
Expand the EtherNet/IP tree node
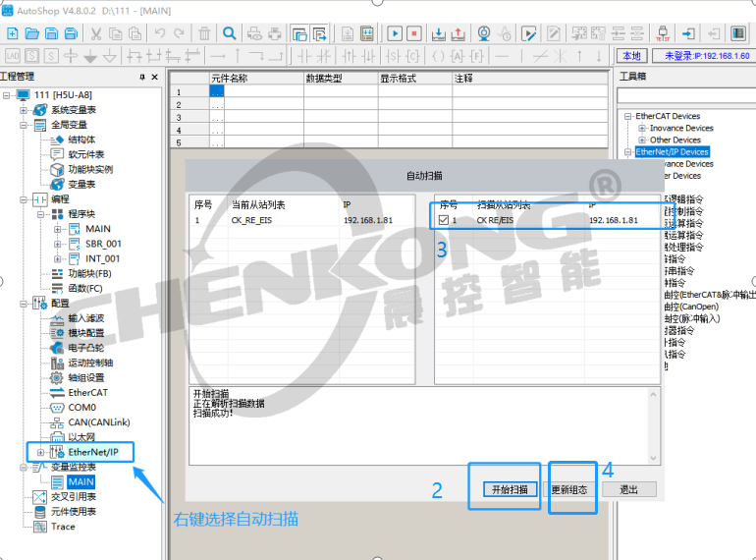click(x=40, y=452)
